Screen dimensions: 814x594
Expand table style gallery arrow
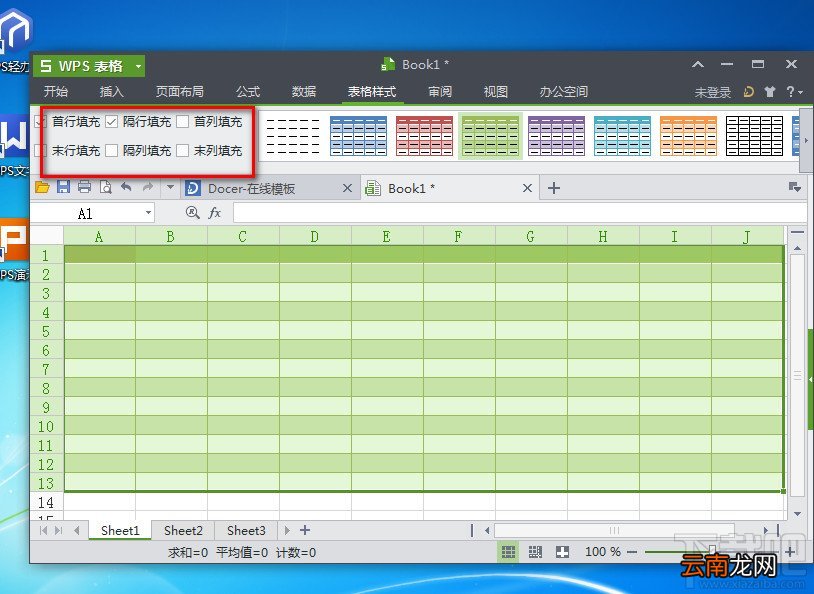coord(806,141)
